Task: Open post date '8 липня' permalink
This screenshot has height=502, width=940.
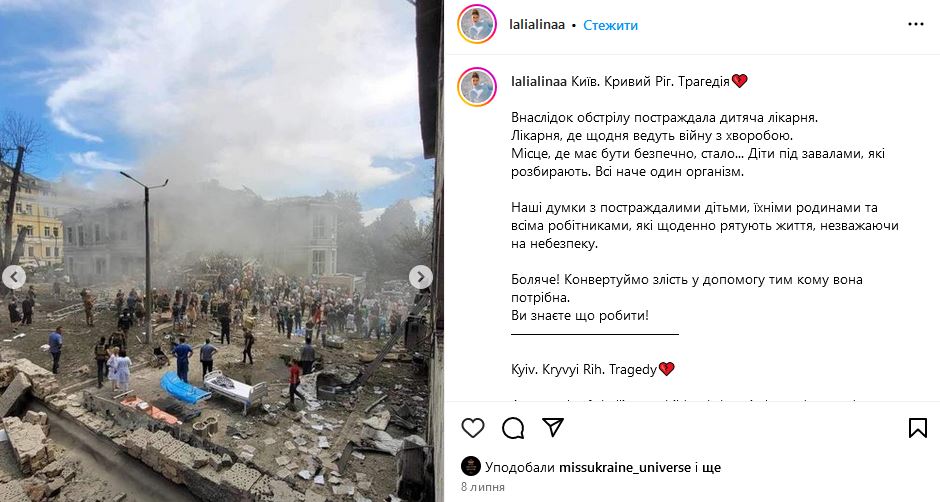Action: [x=483, y=487]
